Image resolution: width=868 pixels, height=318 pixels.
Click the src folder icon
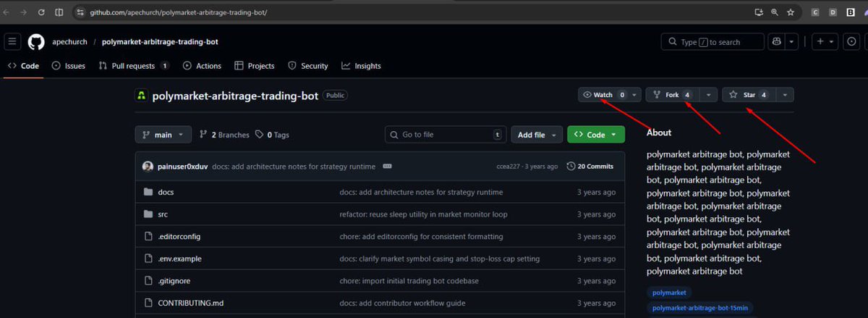pos(148,214)
